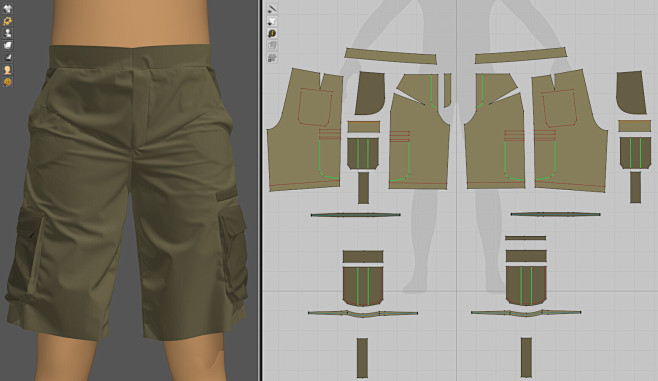Viewport: 658px width, 381px height.
Task: Select the small narrow fly piece
Action: pyautogui.click(x=448, y=90)
